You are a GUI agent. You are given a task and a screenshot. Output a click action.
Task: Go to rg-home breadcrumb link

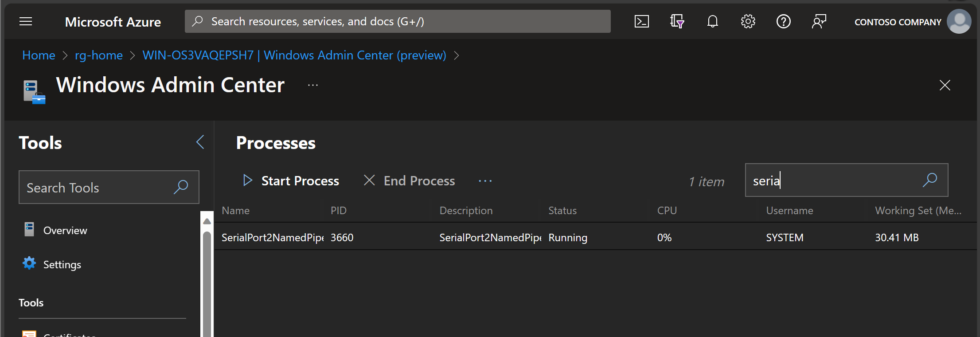click(x=98, y=55)
